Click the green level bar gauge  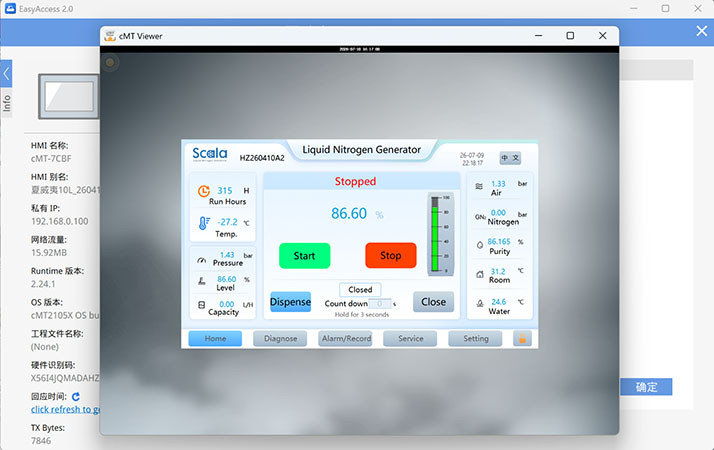click(434, 234)
